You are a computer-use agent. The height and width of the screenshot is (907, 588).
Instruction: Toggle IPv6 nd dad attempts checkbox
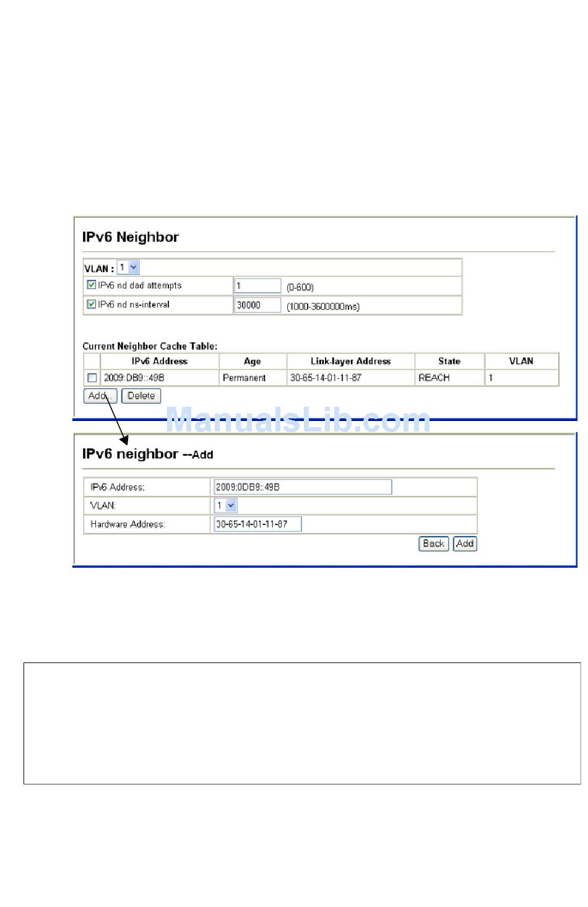click(x=92, y=285)
